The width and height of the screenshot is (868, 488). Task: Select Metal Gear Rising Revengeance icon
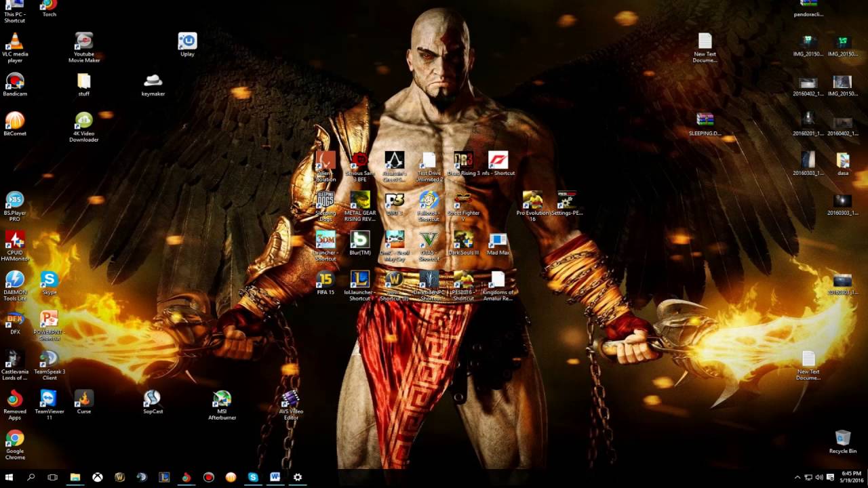(x=360, y=207)
